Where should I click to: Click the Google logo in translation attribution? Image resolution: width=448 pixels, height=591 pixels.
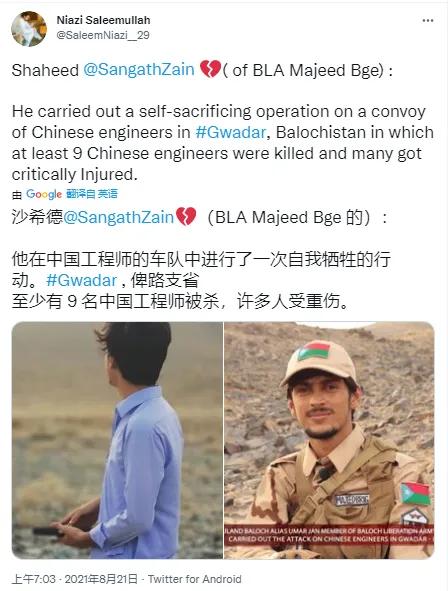pyautogui.click(x=44, y=194)
